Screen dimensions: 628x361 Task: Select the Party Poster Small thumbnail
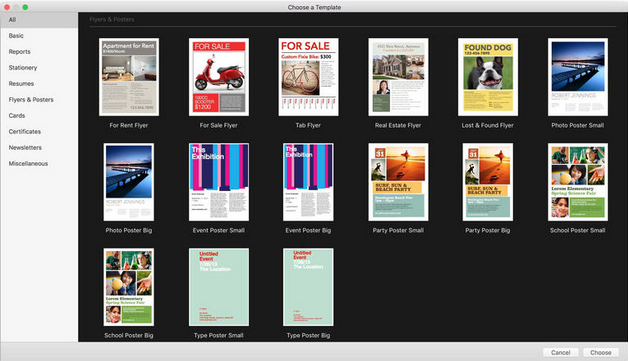pos(398,182)
